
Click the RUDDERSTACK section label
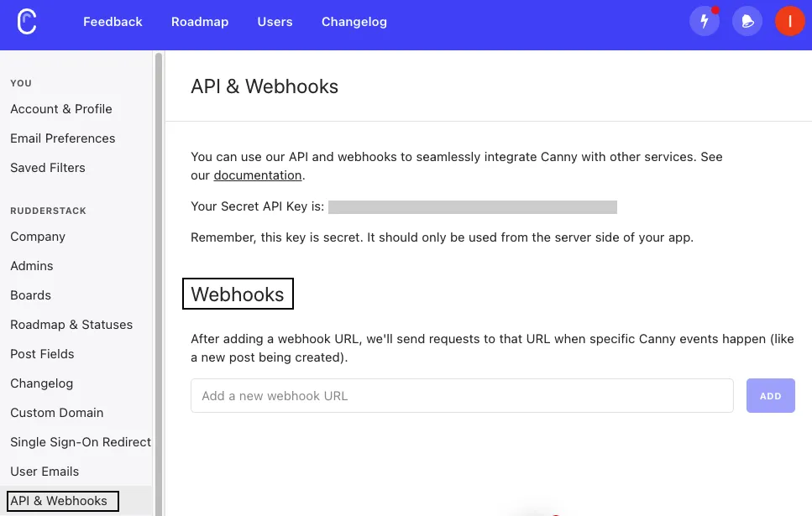[x=48, y=211]
